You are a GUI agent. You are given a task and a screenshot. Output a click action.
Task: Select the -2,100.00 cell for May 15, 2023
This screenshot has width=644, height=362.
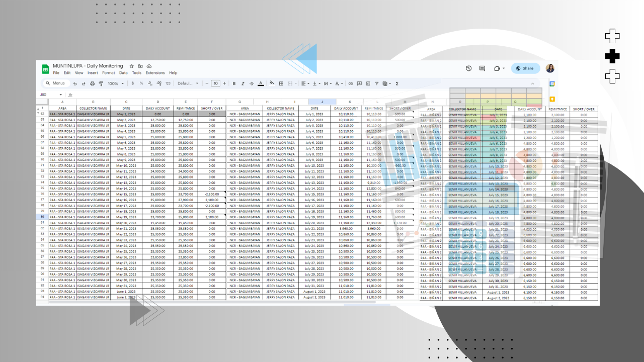[x=212, y=194]
